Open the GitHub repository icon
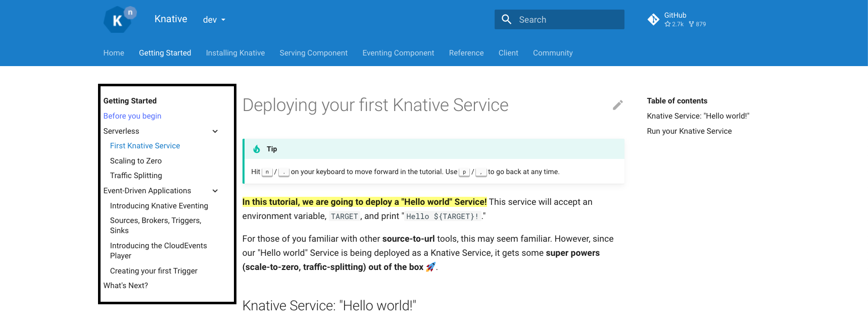868x329 pixels. pos(653,19)
